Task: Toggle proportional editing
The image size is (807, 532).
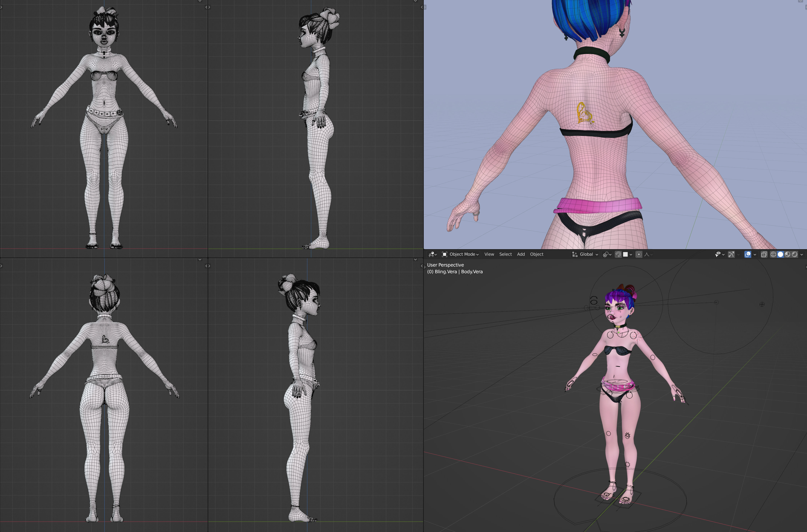Action: pos(638,255)
